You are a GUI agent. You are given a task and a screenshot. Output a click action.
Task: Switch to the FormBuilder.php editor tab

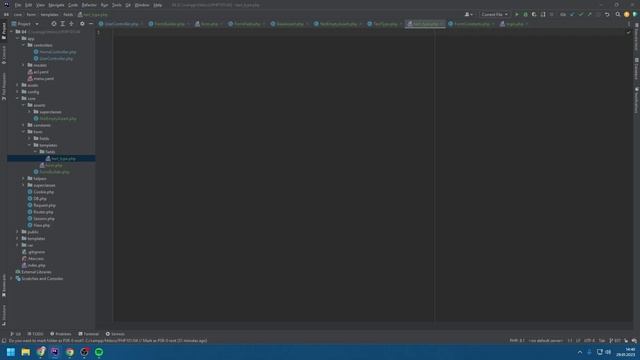[x=169, y=24]
